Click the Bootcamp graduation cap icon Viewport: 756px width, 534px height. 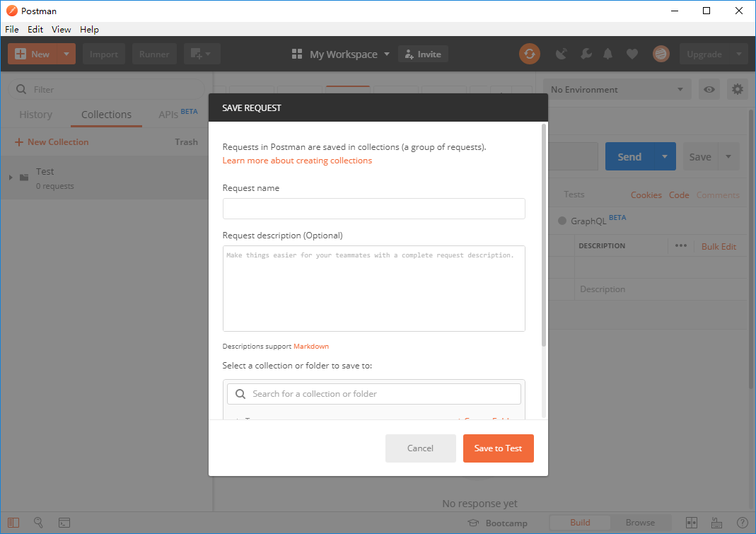pos(473,523)
